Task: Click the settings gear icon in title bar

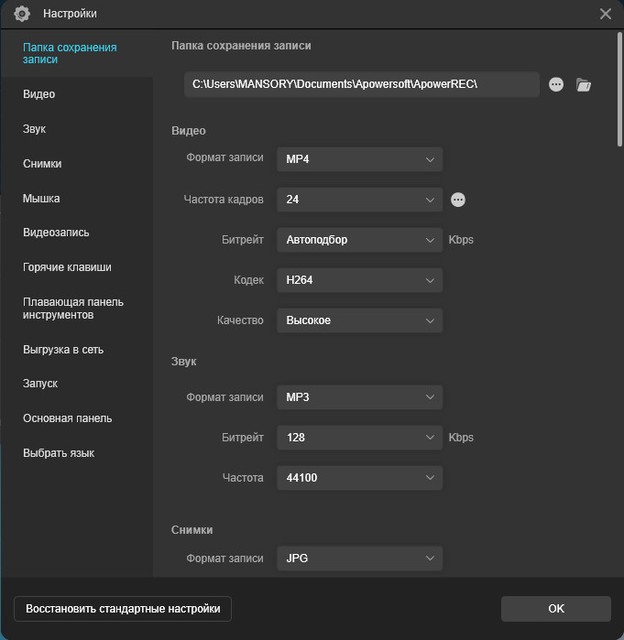Action: 22,14
